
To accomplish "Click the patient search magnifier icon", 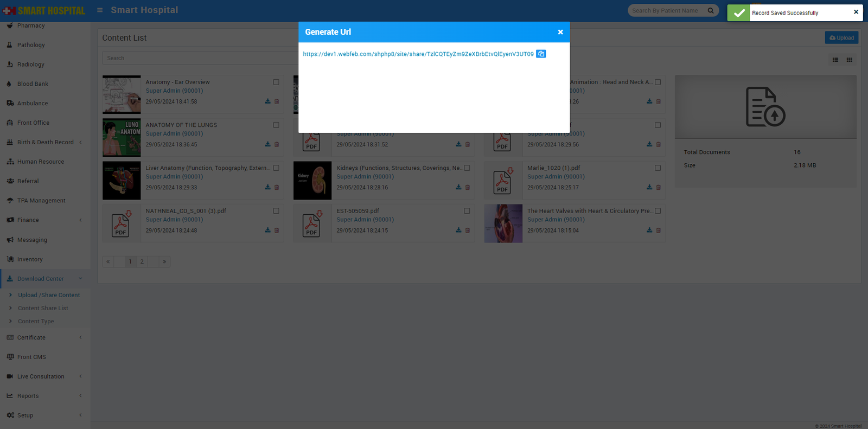I will click(711, 10).
